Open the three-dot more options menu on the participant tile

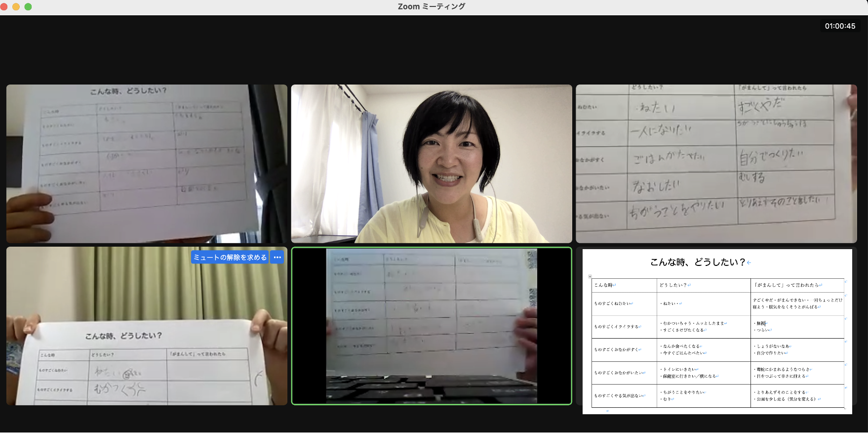click(x=277, y=257)
